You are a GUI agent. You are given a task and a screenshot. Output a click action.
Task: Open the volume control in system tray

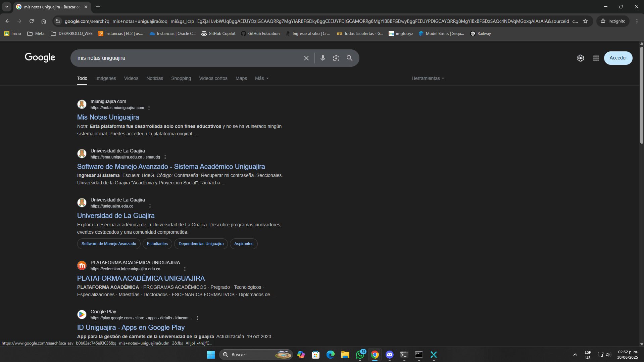tap(608, 355)
